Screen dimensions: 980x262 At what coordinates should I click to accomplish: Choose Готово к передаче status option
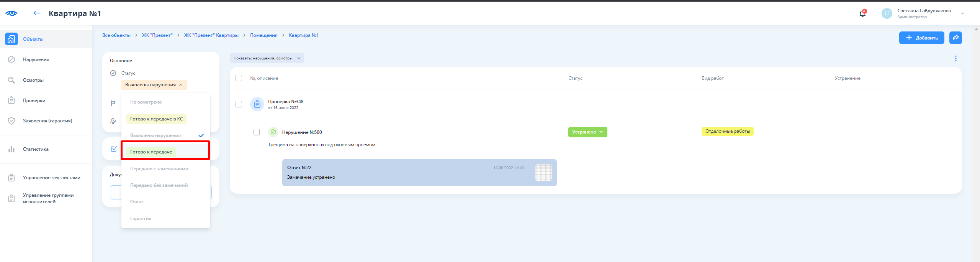[151, 152]
